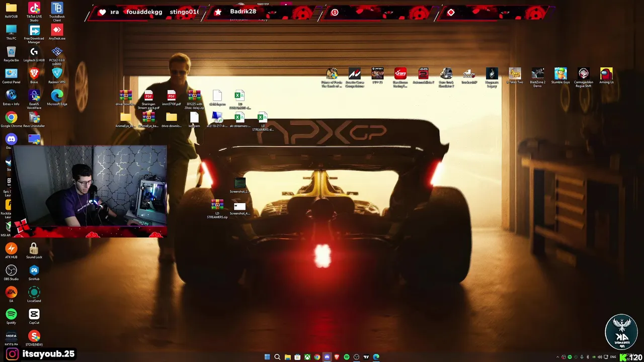The height and width of the screenshot is (362, 644).
Task: Launch It Takes Two shortcut
Action: coord(515,76)
